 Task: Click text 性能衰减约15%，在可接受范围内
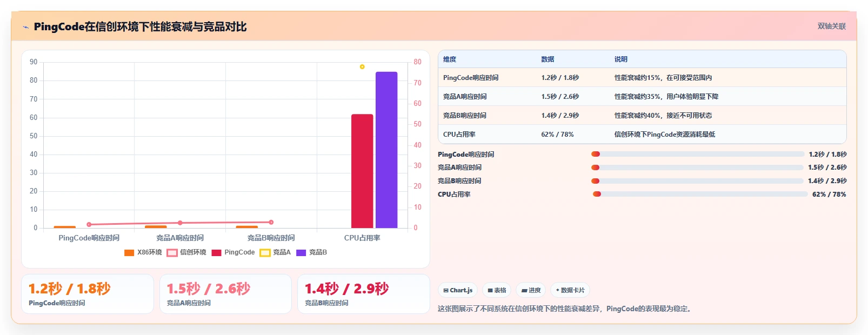663,78
